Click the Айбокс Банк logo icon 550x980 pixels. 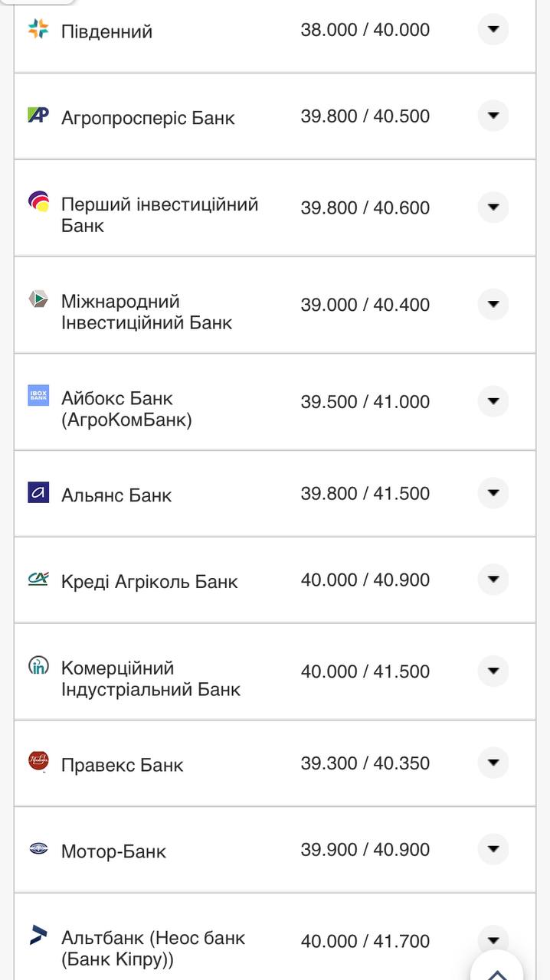click(x=38, y=395)
